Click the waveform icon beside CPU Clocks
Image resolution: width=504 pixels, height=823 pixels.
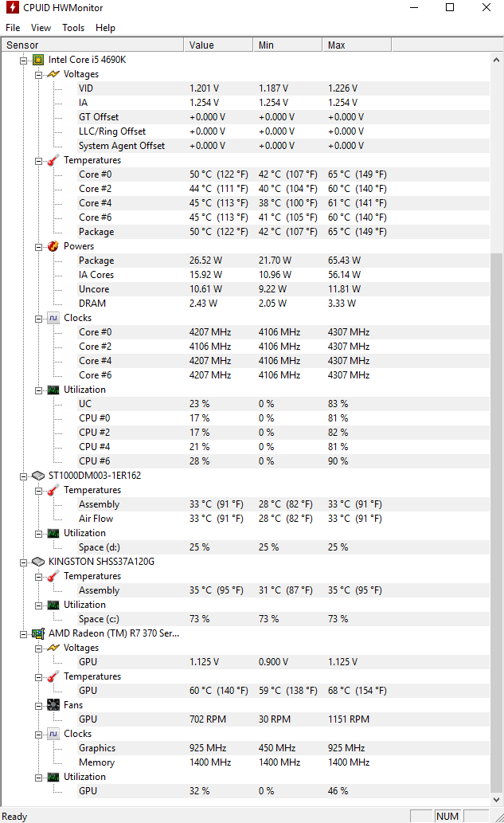[53, 318]
